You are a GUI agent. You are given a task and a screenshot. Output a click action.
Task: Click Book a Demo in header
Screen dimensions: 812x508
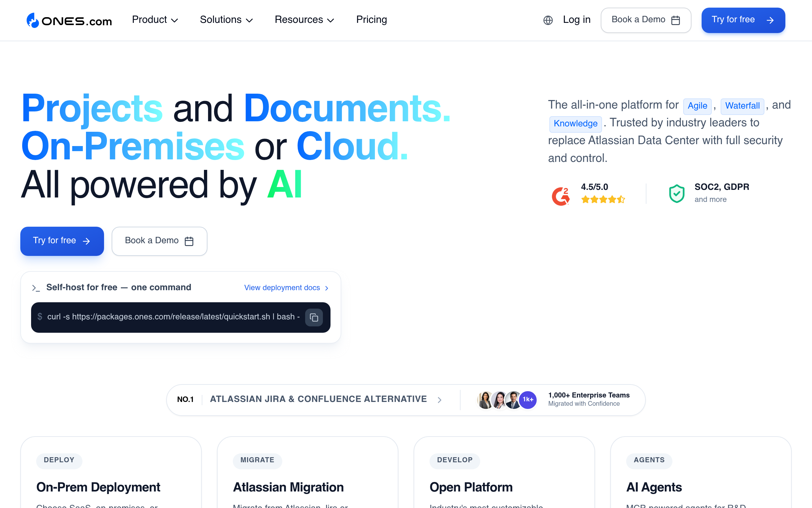coord(645,20)
